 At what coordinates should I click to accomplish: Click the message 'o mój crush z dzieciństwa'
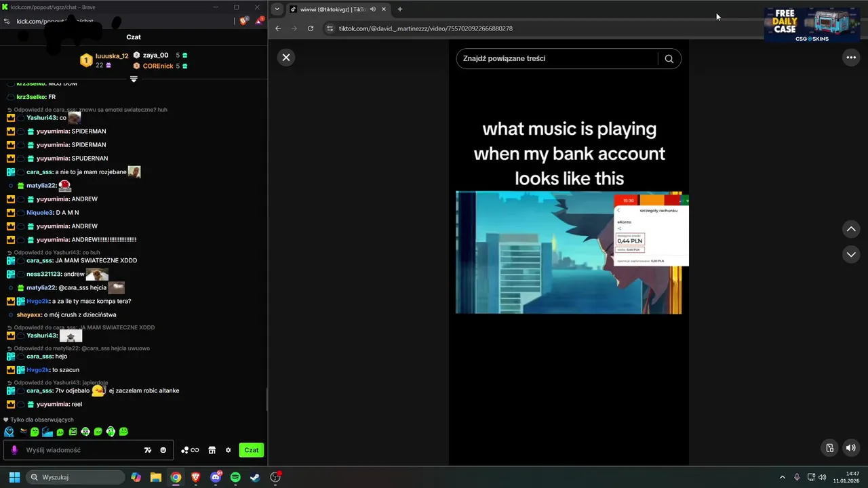coord(80,315)
